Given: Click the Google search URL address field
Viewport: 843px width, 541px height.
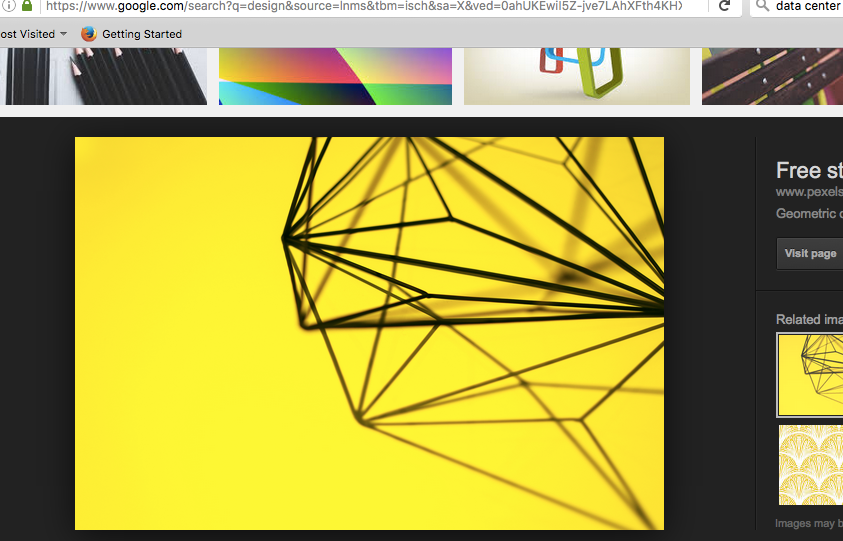Looking at the screenshot, I should click(363, 6).
